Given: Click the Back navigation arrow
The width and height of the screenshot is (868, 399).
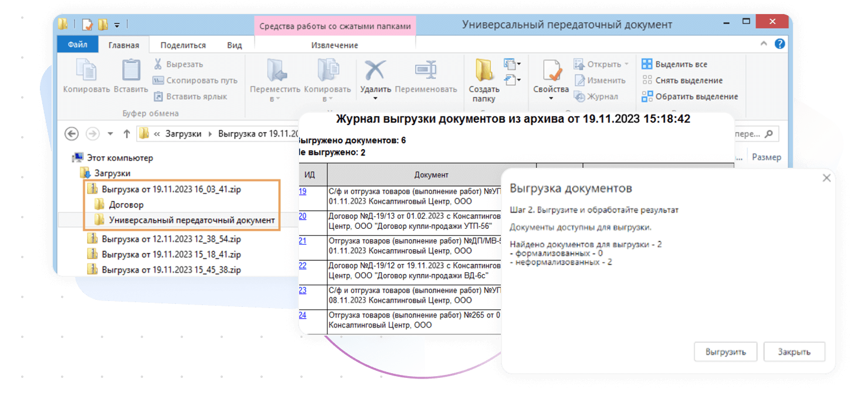Looking at the screenshot, I should 72,134.
